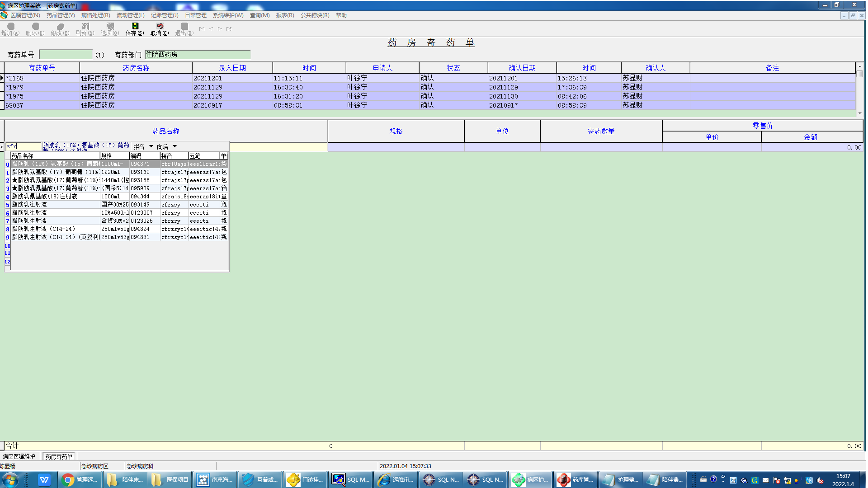Click the 选项 (Options) toolbar icon
The image size is (868, 488).
click(x=110, y=26)
